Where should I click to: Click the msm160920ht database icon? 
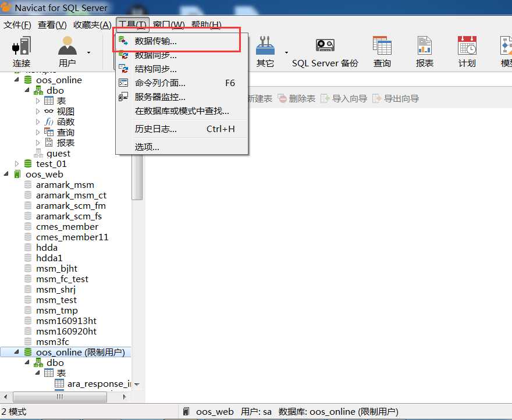pos(28,331)
